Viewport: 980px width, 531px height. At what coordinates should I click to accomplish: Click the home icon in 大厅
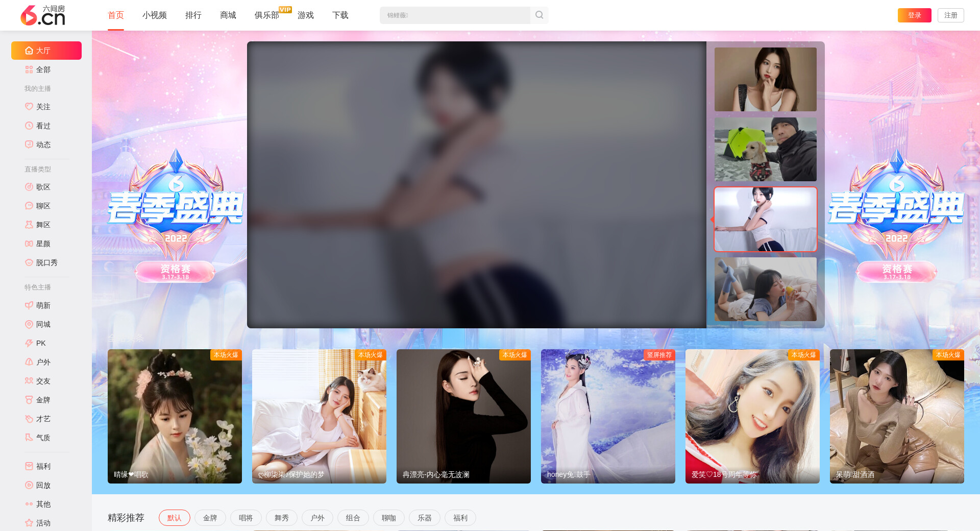pos(29,51)
